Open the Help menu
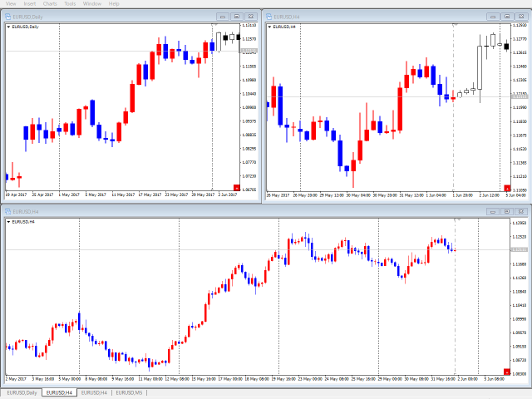532x399 pixels. [114, 3]
